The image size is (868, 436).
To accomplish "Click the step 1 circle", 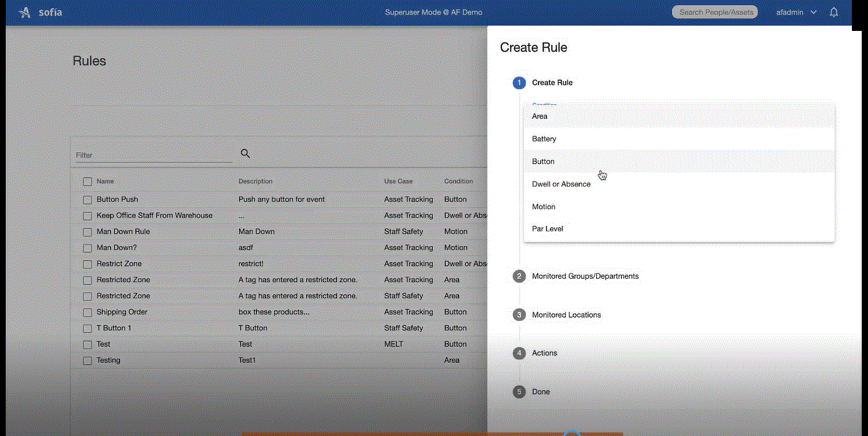I will pyautogui.click(x=519, y=83).
